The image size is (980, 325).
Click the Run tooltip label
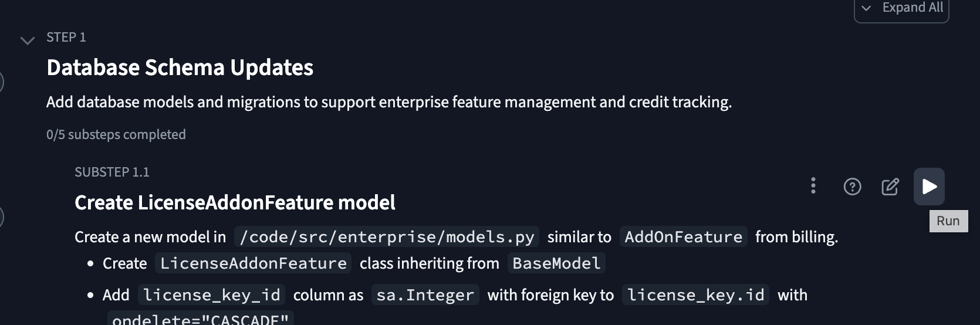point(948,221)
